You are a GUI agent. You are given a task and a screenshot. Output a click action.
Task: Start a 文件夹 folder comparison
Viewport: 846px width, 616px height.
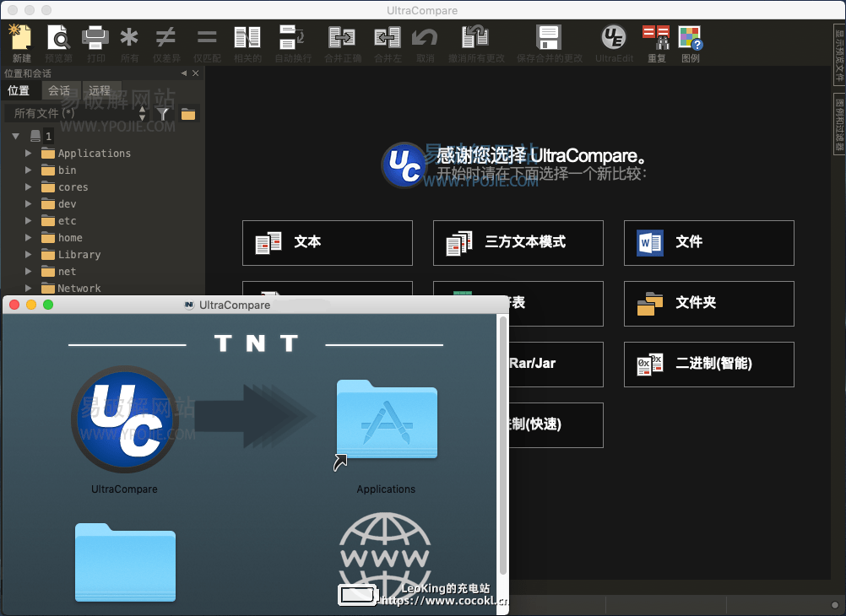point(709,304)
